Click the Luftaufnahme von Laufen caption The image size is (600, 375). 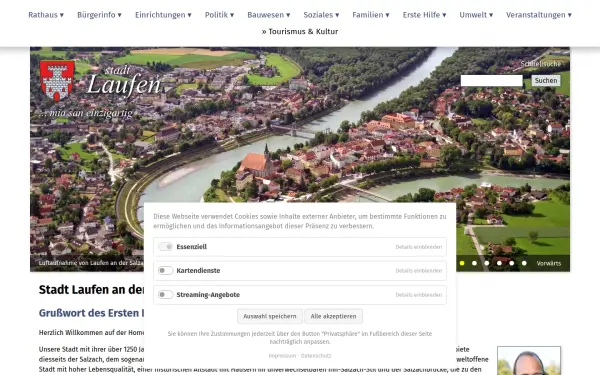pos(91,263)
